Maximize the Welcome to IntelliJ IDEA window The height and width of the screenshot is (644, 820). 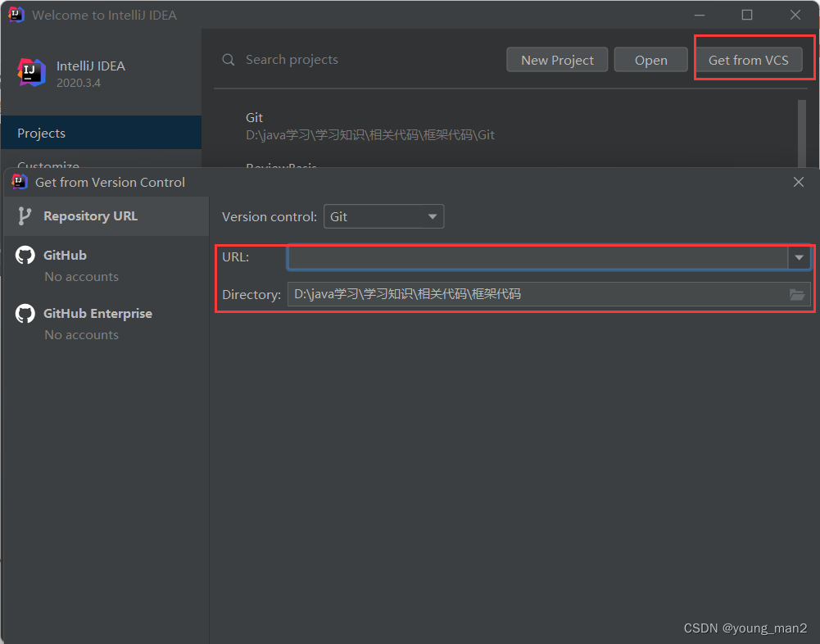(747, 15)
